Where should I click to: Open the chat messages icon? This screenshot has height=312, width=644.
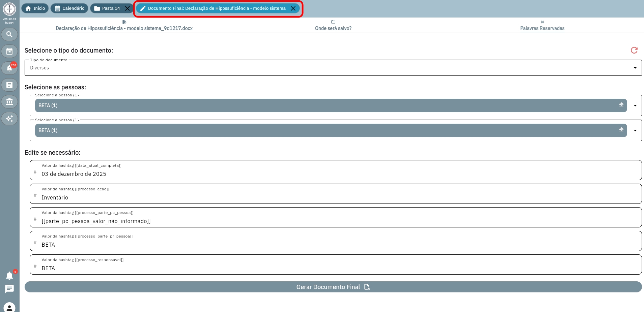tap(9, 289)
